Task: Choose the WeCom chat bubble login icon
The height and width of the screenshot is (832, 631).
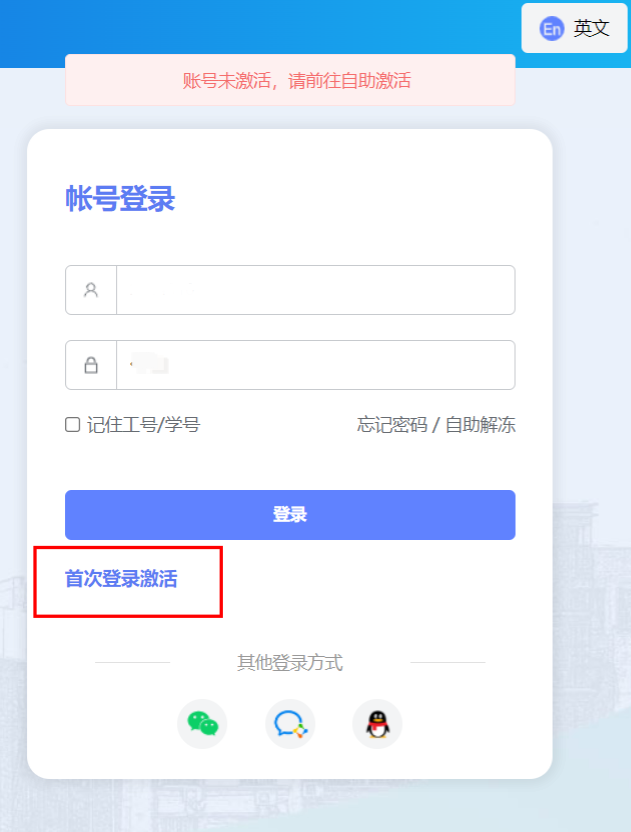Action: click(290, 724)
